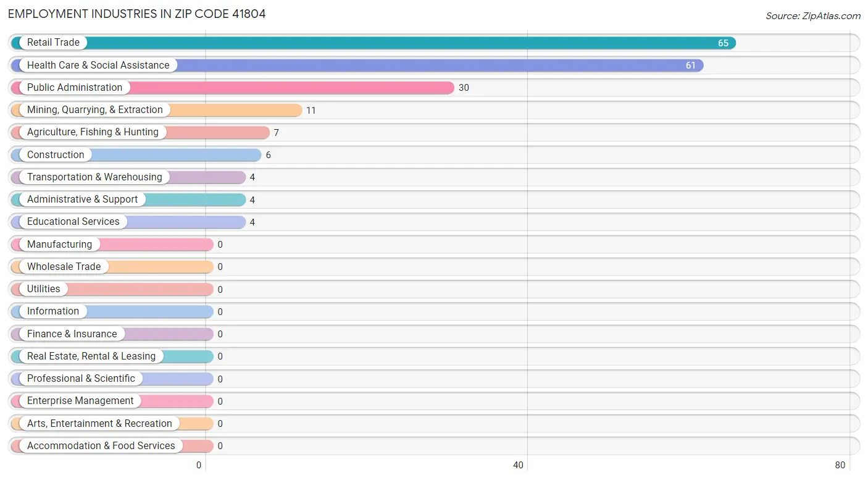The image size is (868, 480).
Task: Select the Enterprise Management label
Action: click(x=80, y=400)
